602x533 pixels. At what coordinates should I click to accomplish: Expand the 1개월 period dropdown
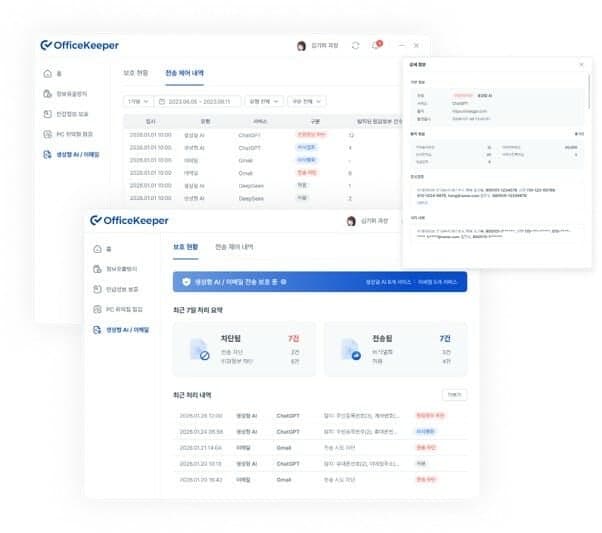point(138,101)
